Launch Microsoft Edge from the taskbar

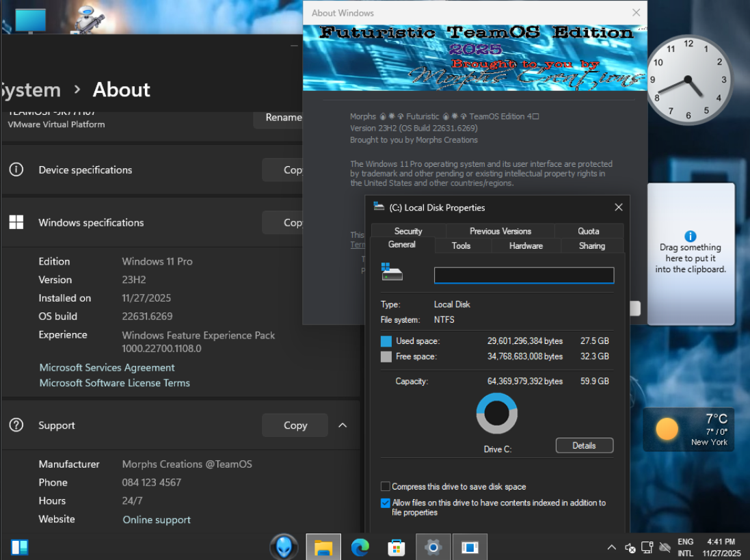[x=360, y=547]
